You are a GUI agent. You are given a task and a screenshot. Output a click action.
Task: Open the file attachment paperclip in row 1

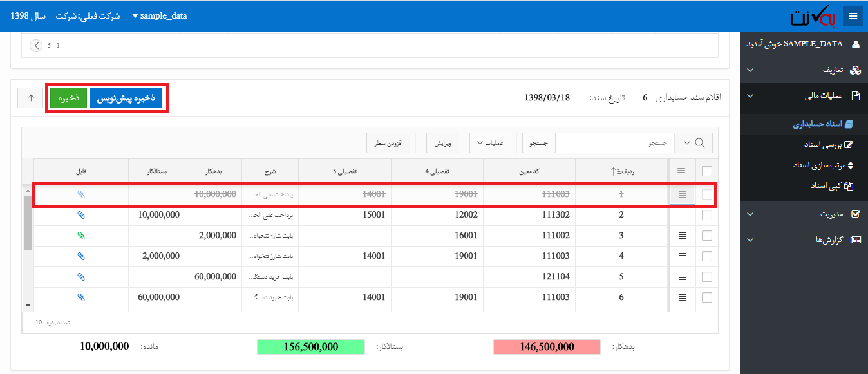click(81, 194)
